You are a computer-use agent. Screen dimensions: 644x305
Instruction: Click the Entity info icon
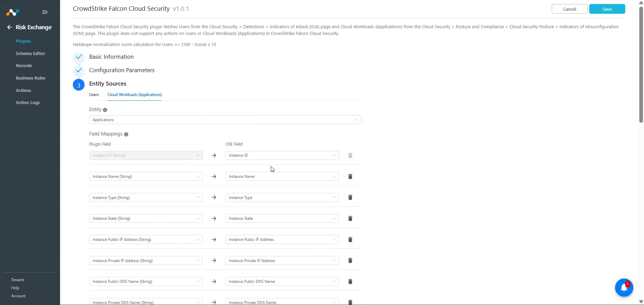105,110
